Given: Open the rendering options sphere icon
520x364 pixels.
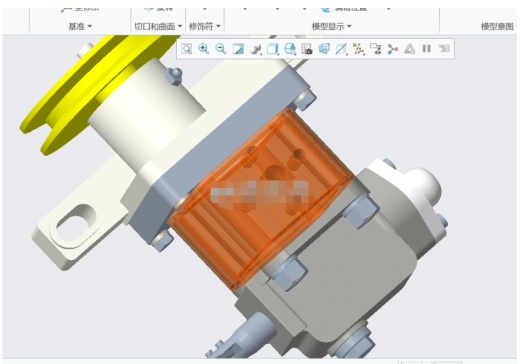Looking at the screenshot, I should 256,49.
